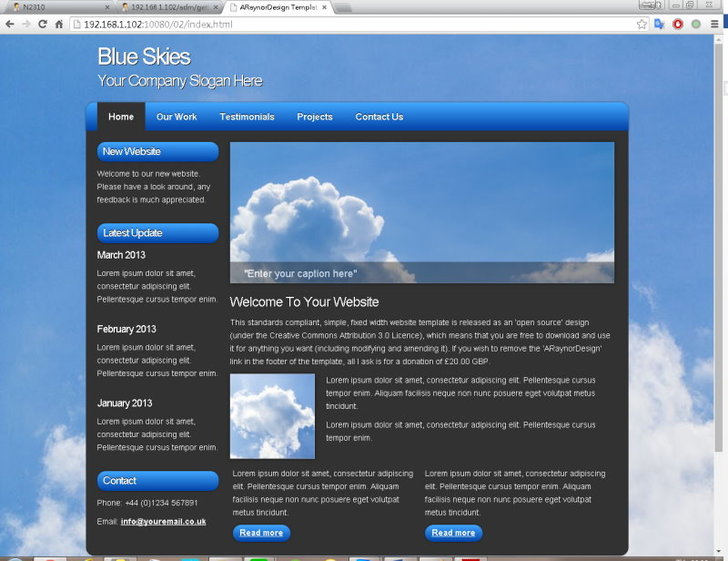Open the Home navigation item
The width and height of the screenshot is (728, 561).
point(121,117)
